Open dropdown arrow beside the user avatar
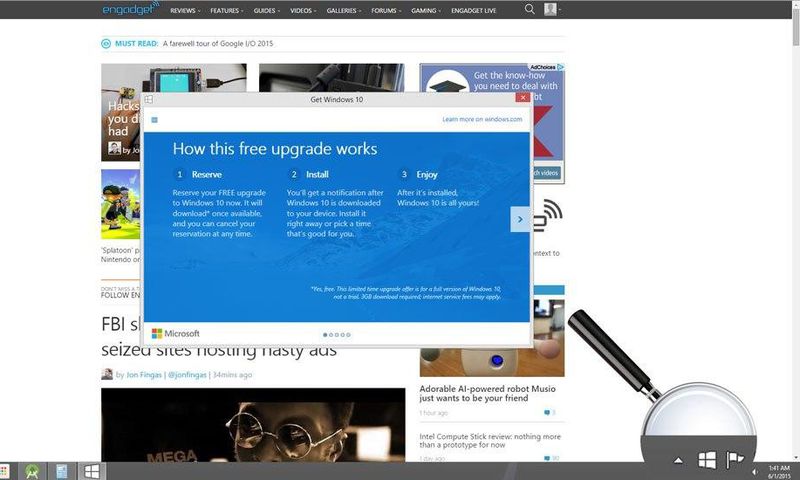This screenshot has width=800, height=480. 559,10
